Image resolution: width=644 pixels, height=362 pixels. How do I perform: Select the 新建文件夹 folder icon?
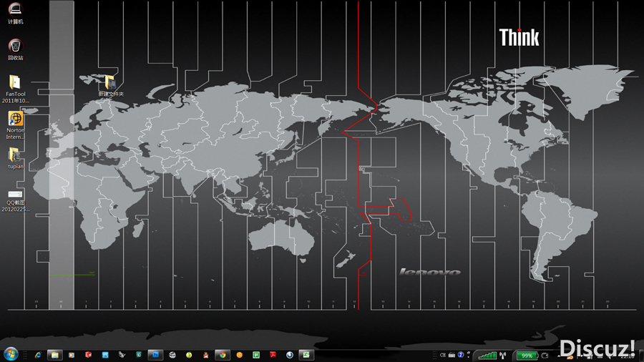(111, 85)
